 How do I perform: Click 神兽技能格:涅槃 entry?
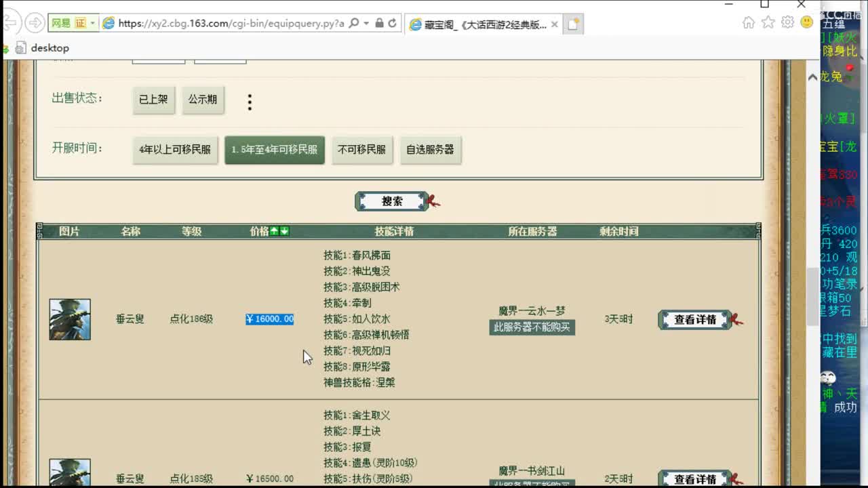point(359,382)
